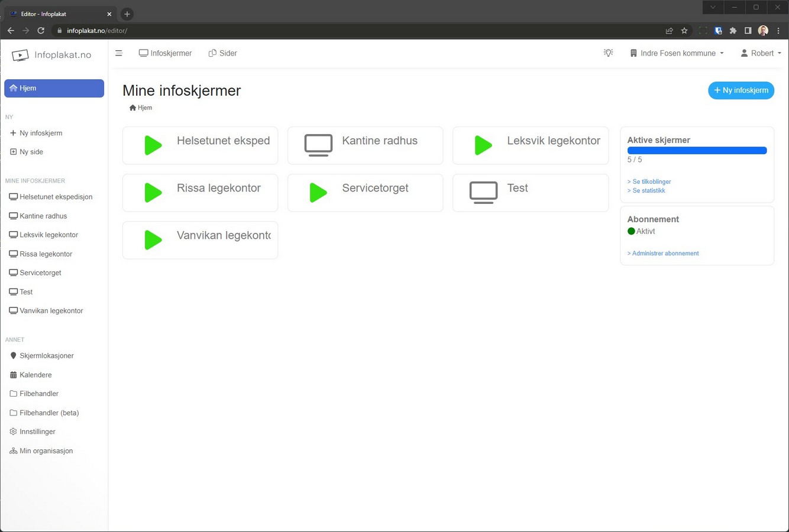The width and height of the screenshot is (789, 532).
Task: Follow the Se statistikk link
Action: tap(648, 190)
